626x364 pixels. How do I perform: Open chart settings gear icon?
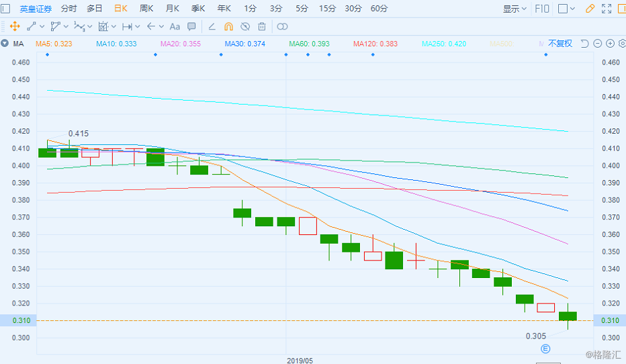(622, 44)
